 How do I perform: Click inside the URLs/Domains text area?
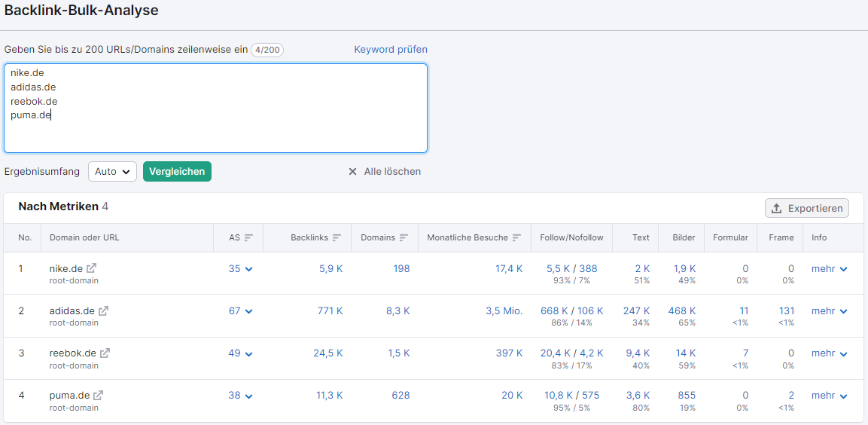point(215,108)
